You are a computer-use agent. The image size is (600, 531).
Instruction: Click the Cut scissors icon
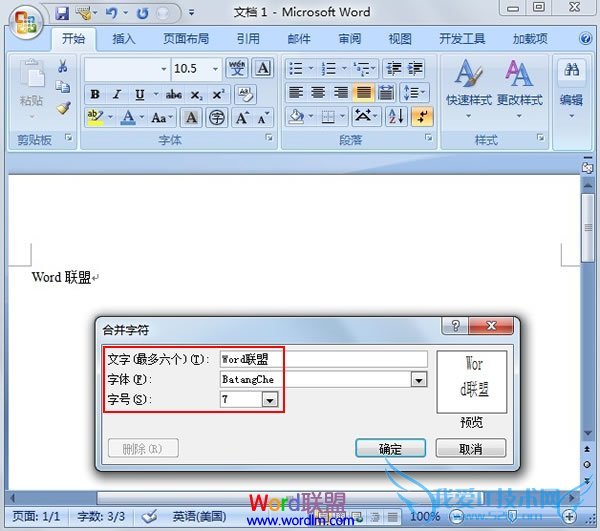click(x=63, y=66)
